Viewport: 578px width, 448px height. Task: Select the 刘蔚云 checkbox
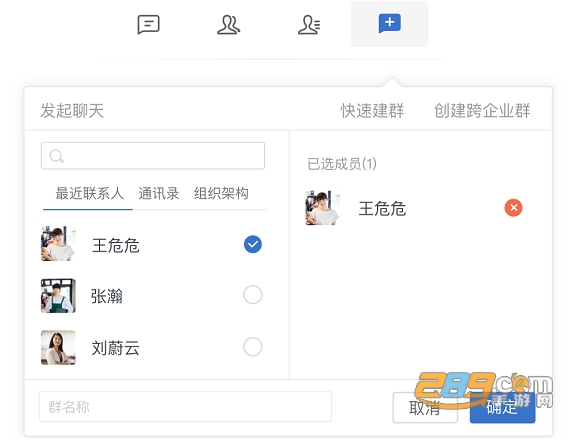click(253, 347)
